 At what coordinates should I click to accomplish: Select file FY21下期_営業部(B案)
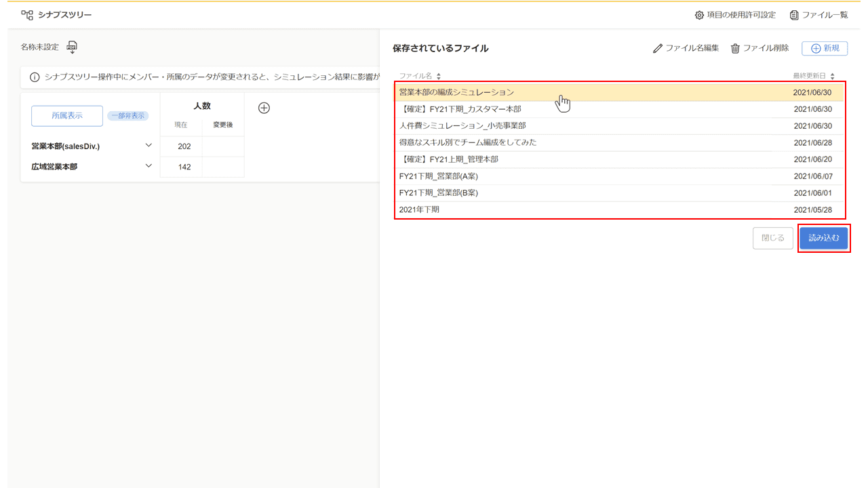click(439, 193)
